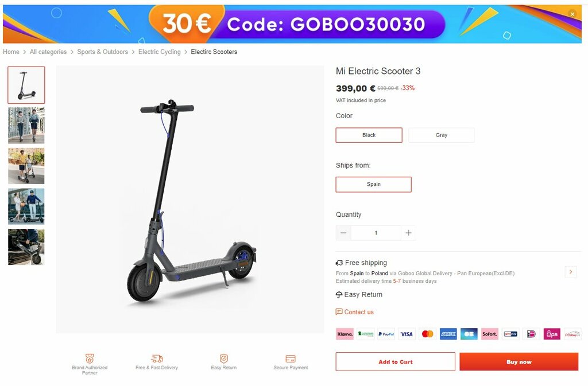This screenshot has height=386, width=588.
Task: Click the Klarna payment icon
Action: pyautogui.click(x=345, y=334)
